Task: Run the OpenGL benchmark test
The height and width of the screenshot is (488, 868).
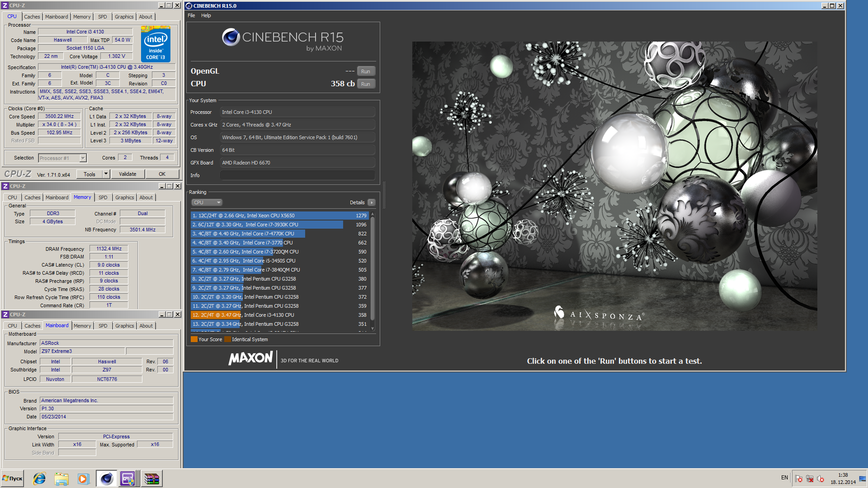Action: 366,71
